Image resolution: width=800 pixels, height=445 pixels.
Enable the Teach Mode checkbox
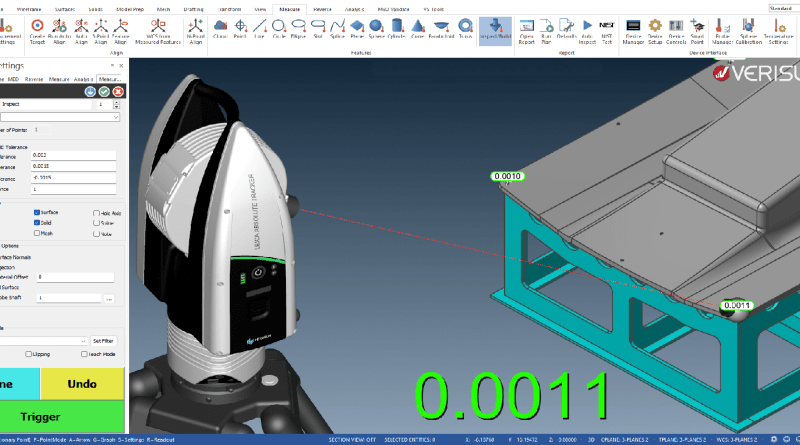[84, 354]
